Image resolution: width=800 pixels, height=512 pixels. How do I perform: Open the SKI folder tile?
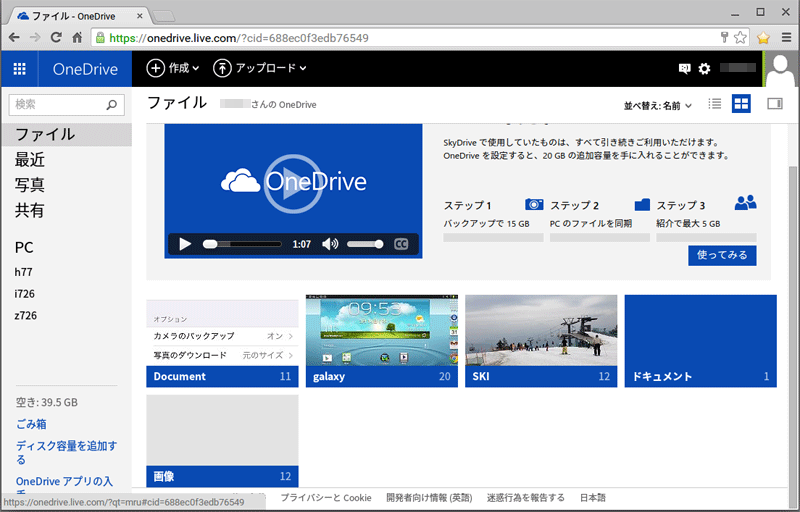click(541, 341)
